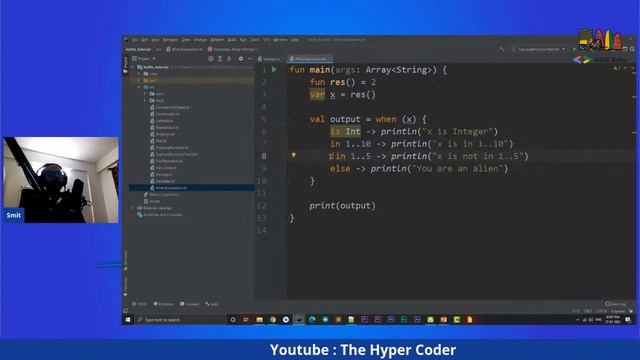Open the Windows notification center icon
The height and width of the screenshot is (360, 640).
(x=628, y=320)
